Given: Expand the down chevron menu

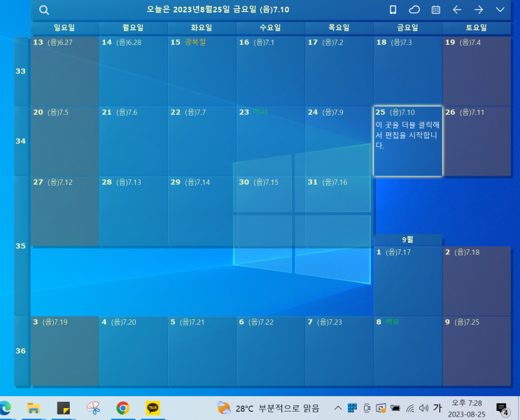Looking at the screenshot, I should click(500, 10).
